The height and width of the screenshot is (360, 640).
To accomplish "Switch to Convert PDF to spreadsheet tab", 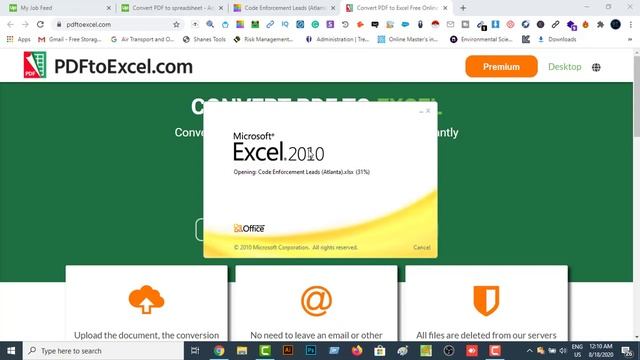I will point(171,8).
